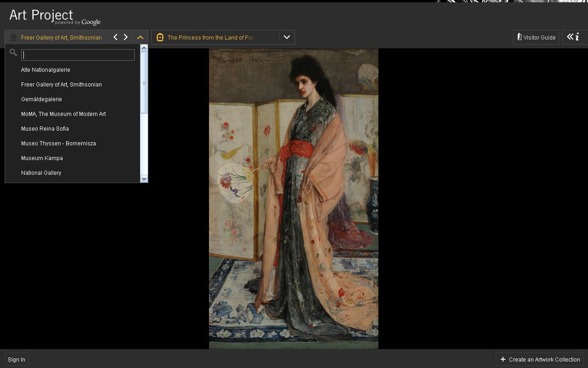Select Gemäldegalerie from list

pos(41,99)
